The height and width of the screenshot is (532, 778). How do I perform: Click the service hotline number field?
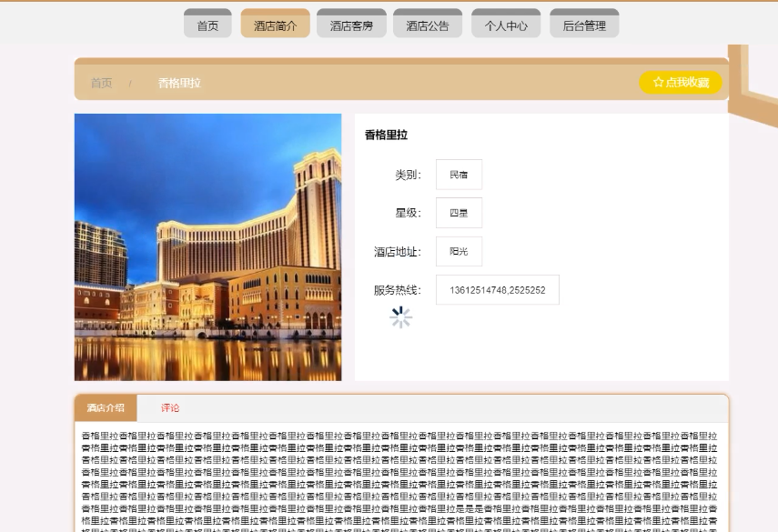497,289
